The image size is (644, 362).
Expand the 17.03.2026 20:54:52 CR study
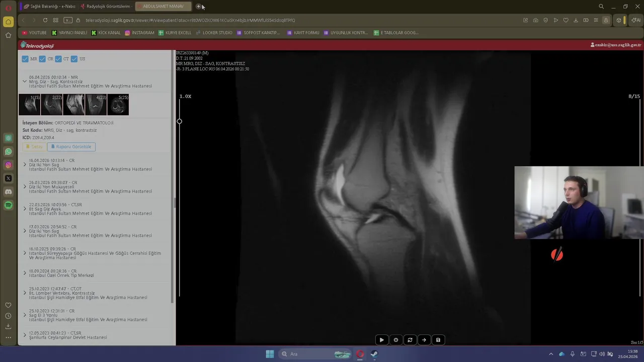point(25,231)
